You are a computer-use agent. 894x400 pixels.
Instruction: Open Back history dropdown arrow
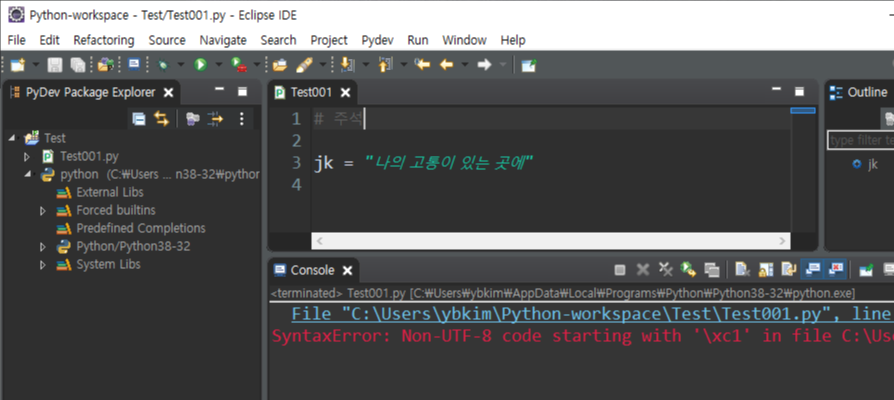464,65
